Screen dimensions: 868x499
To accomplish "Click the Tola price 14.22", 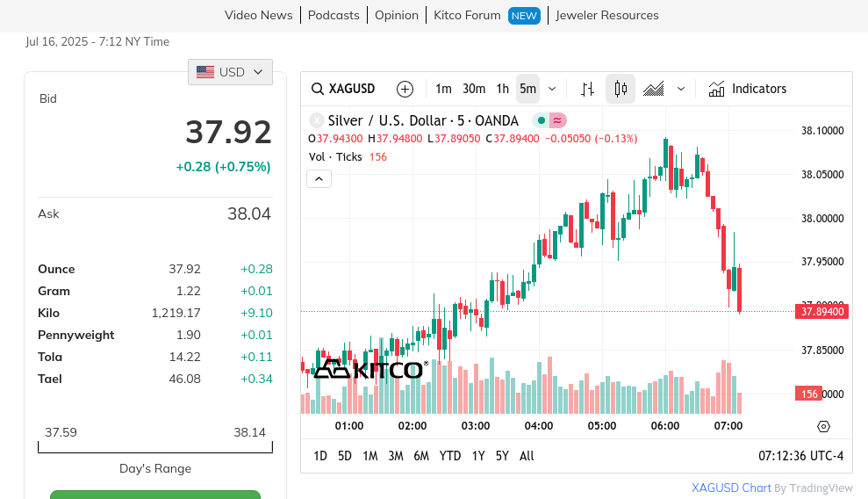I will coord(185,357).
